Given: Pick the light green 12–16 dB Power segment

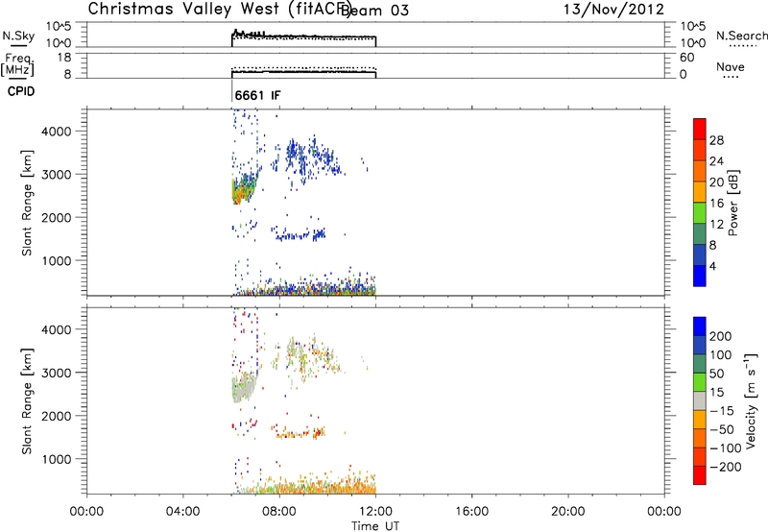Looking at the screenshot, I should pyautogui.click(x=700, y=212).
